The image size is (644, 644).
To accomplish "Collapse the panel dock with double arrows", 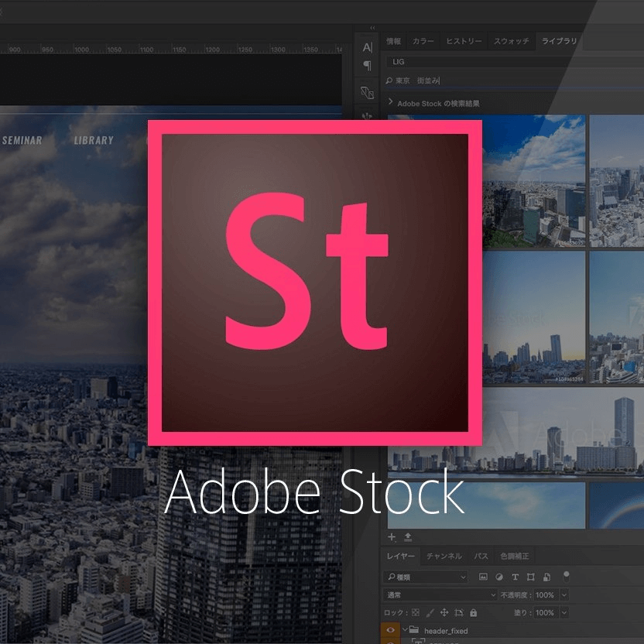I will 372,28.
